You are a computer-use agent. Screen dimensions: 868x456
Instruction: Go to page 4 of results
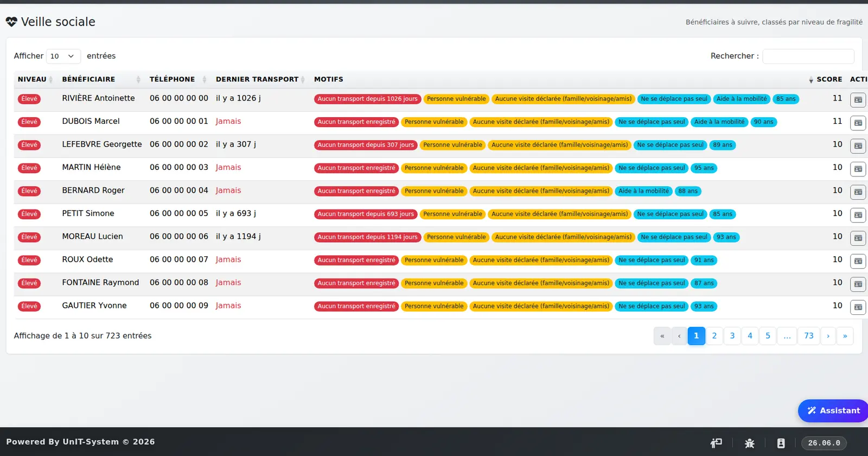coord(750,336)
